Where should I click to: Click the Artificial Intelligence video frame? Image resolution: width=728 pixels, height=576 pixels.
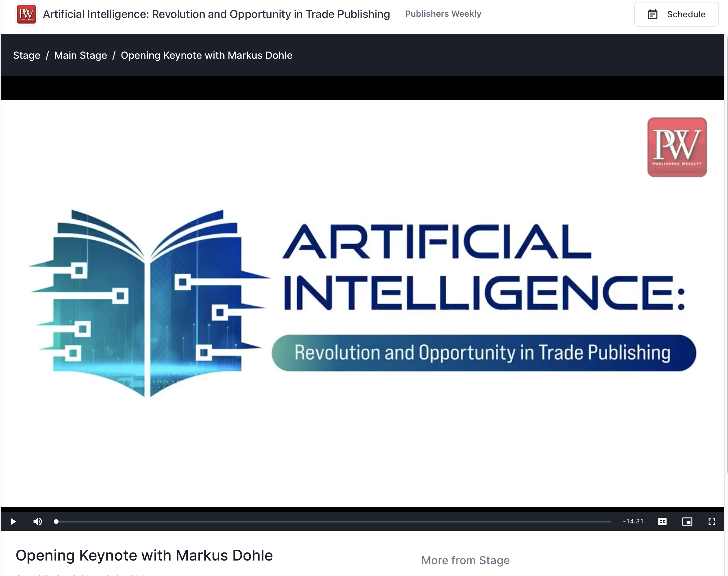362,303
